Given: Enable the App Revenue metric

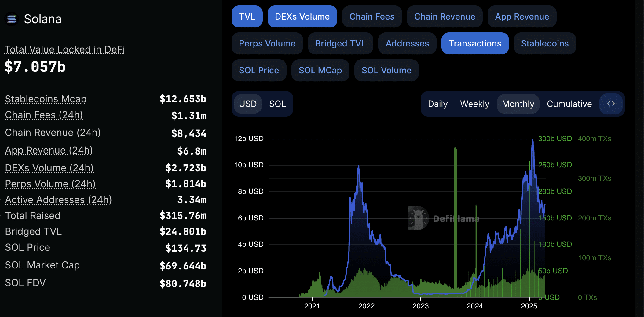Looking at the screenshot, I should 522,16.
